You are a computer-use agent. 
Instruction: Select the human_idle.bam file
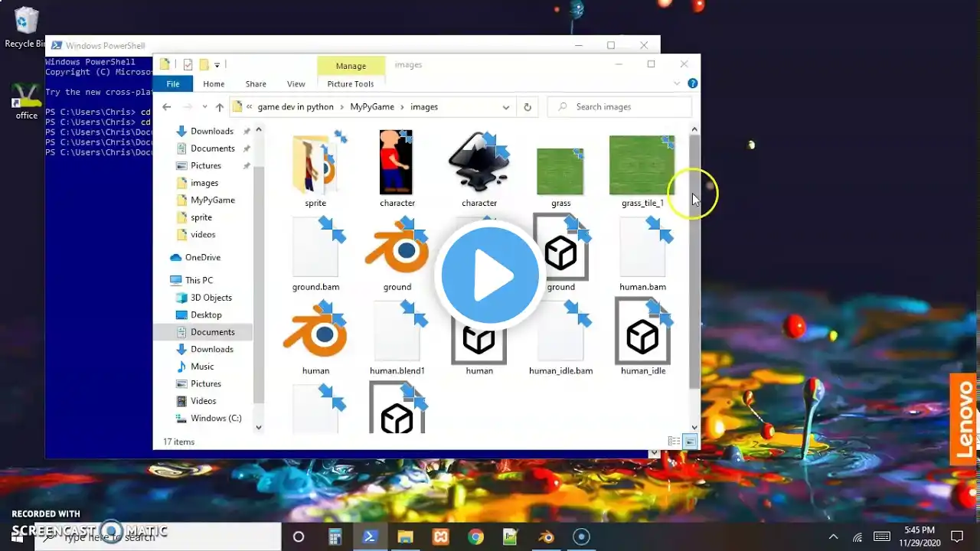click(561, 338)
